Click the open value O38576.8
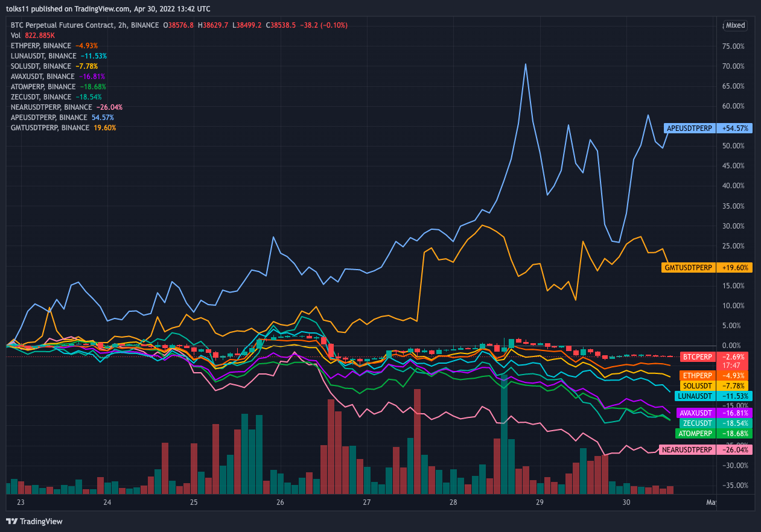Image resolution: width=761 pixels, height=532 pixels. [x=178, y=25]
